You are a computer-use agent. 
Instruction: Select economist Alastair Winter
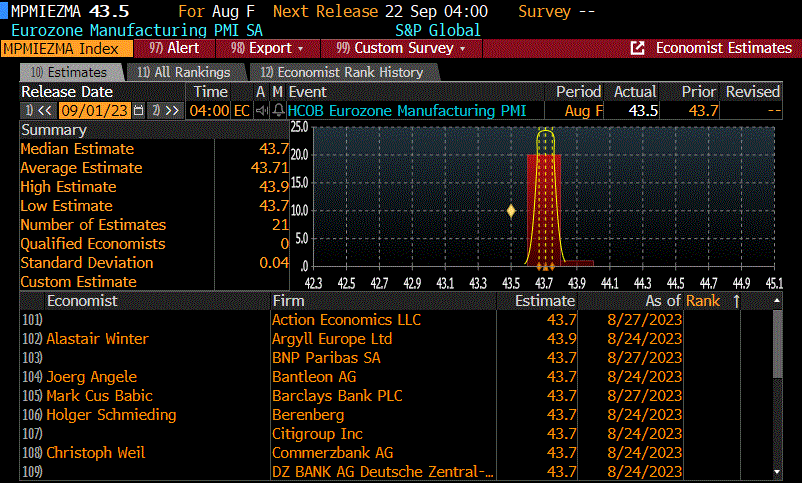pyautogui.click(x=97, y=339)
